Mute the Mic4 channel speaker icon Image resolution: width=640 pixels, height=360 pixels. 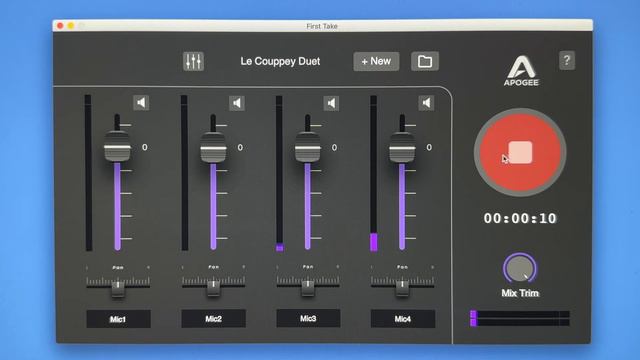pos(426,102)
